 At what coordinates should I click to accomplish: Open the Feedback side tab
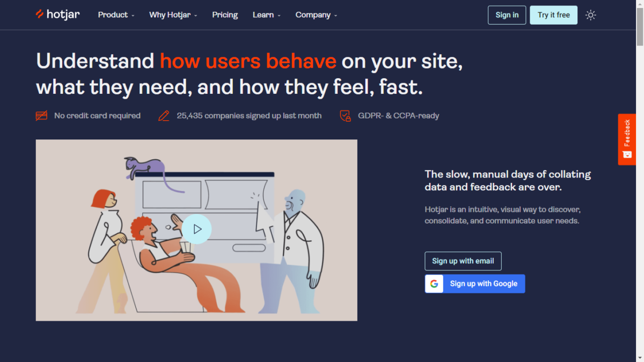(x=627, y=139)
